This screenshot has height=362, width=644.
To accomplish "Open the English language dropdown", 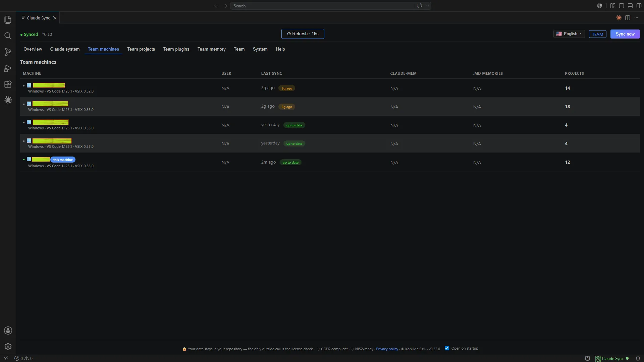I will coord(569,34).
